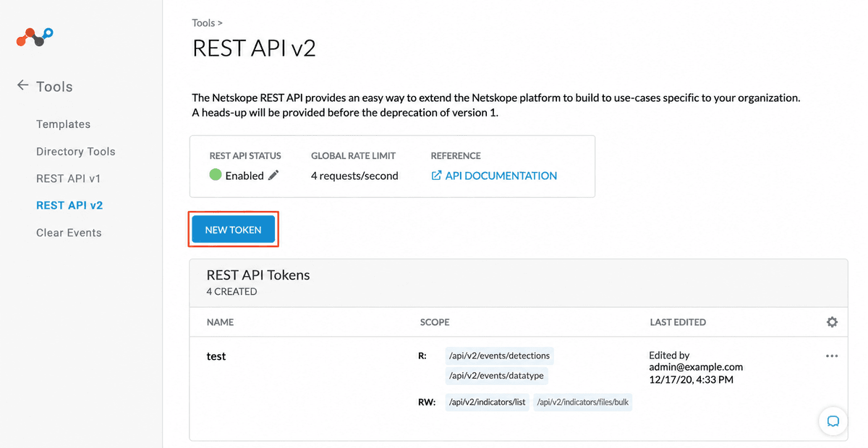Image resolution: width=868 pixels, height=448 pixels.
Task: Open the API DOCUMENTATION link
Action: coord(501,176)
